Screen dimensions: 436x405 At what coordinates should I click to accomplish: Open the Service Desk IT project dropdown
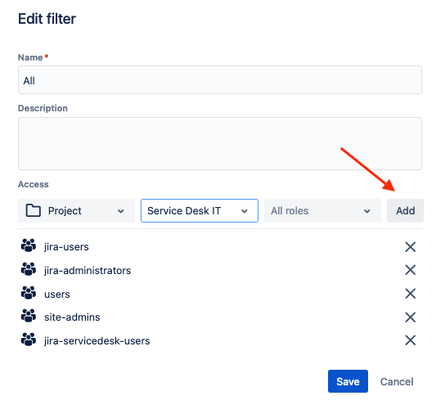[x=199, y=211]
